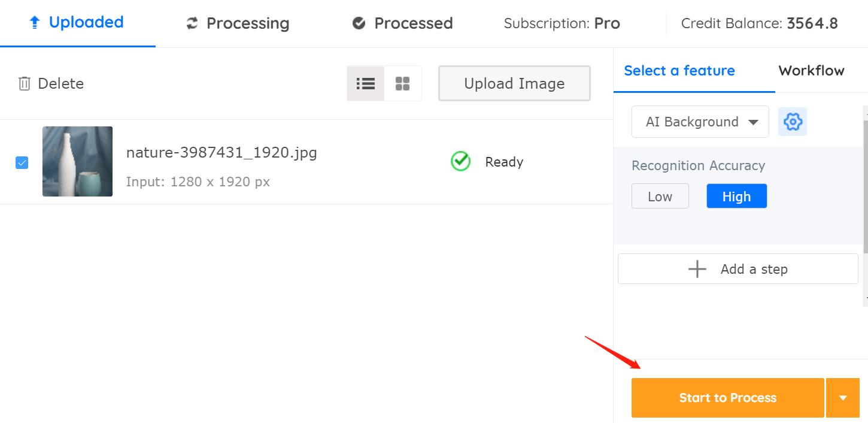The height and width of the screenshot is (423, 868).
Task: Click the Processing refresh icon
Action: tap(192, 23)
